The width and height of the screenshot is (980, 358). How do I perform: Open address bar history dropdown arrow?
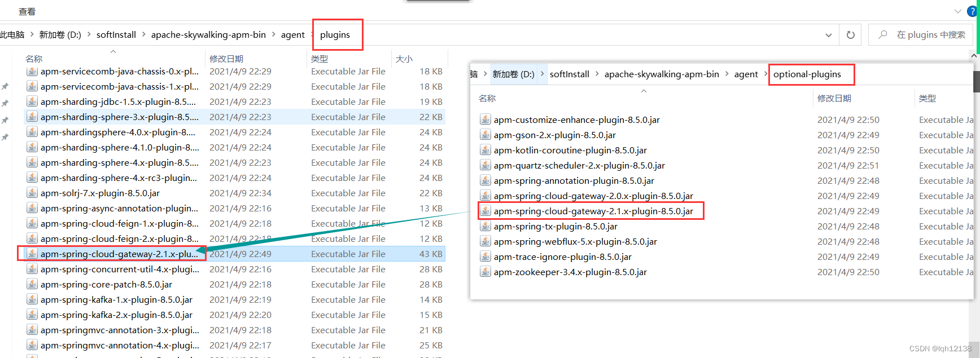pos(829,35)
